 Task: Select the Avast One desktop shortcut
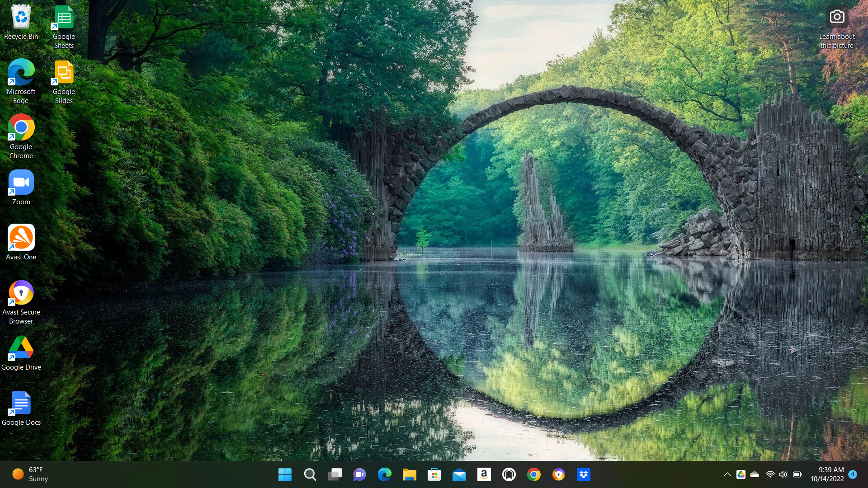pyautogui.click(x=21, y=243)
